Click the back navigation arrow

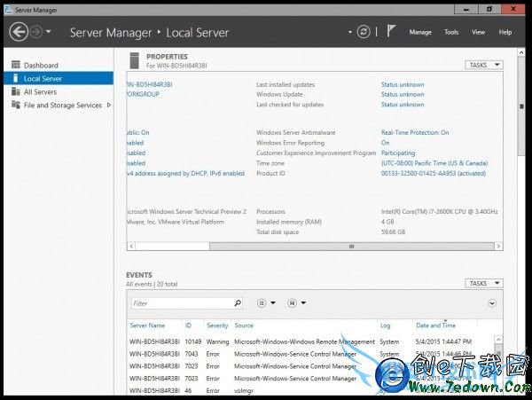click(x=18, y=32)
